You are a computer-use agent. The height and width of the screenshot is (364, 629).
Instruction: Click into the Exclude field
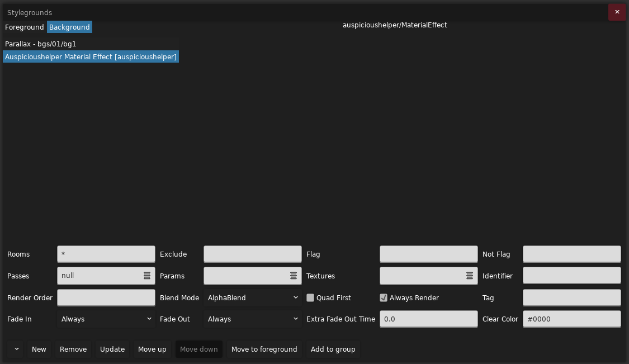tap(253, 254)
